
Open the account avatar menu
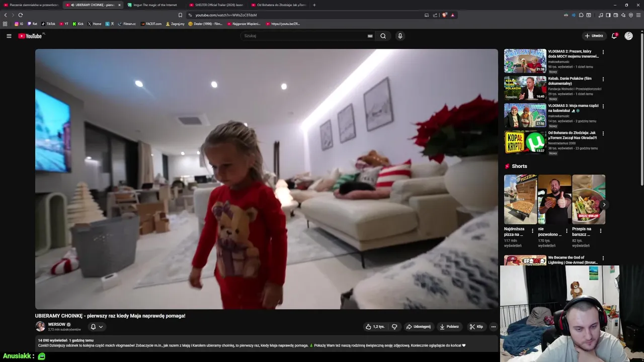pyautogui.click(x=628, y=36)
